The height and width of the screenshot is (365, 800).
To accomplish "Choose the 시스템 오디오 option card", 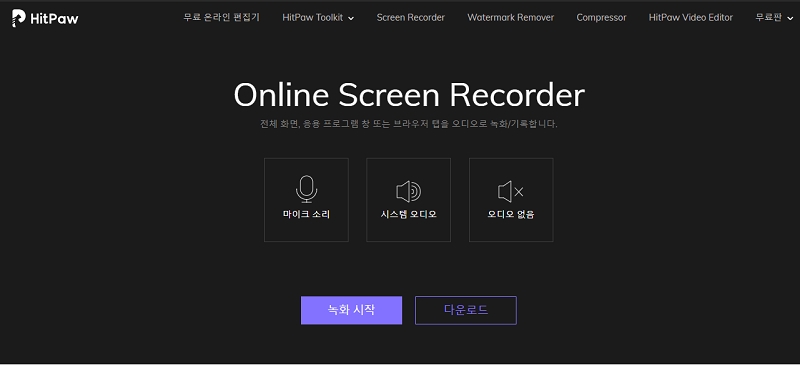I will 408,200.
